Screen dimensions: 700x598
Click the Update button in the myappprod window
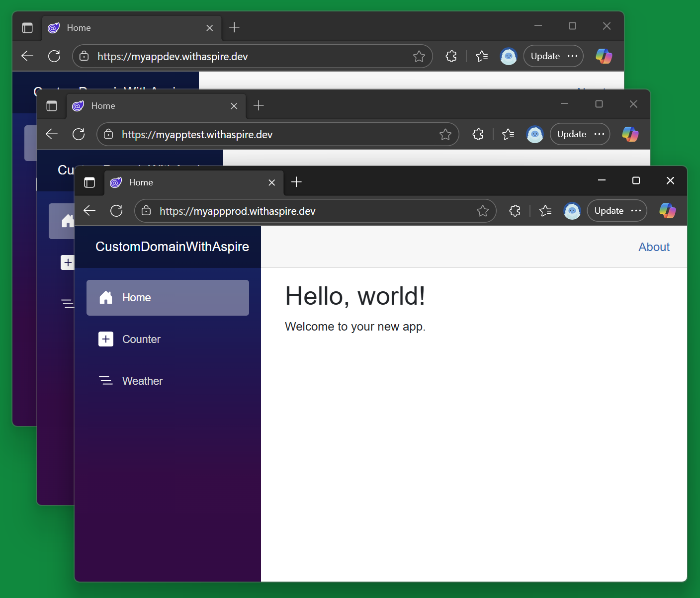609,211
